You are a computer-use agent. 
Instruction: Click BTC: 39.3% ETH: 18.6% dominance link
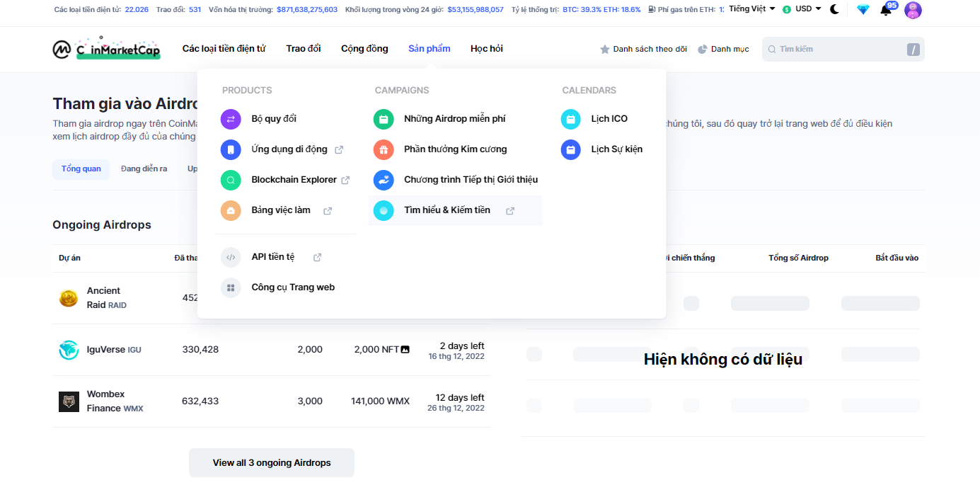pos(601,10)
